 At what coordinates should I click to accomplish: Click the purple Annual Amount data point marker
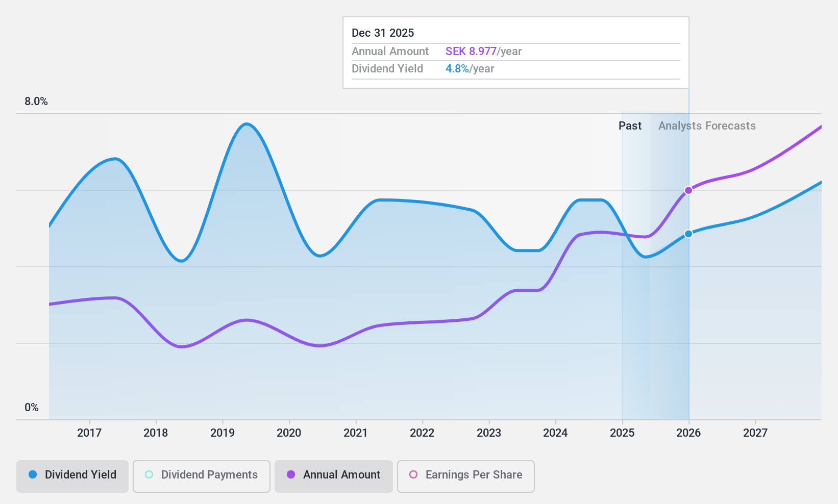[x=688, y=190]
